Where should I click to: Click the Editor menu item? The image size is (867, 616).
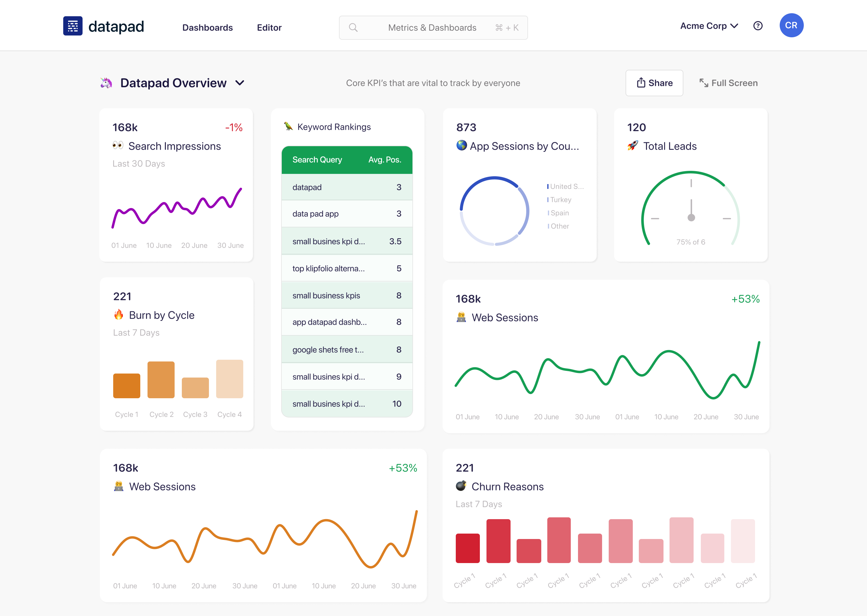269,27
